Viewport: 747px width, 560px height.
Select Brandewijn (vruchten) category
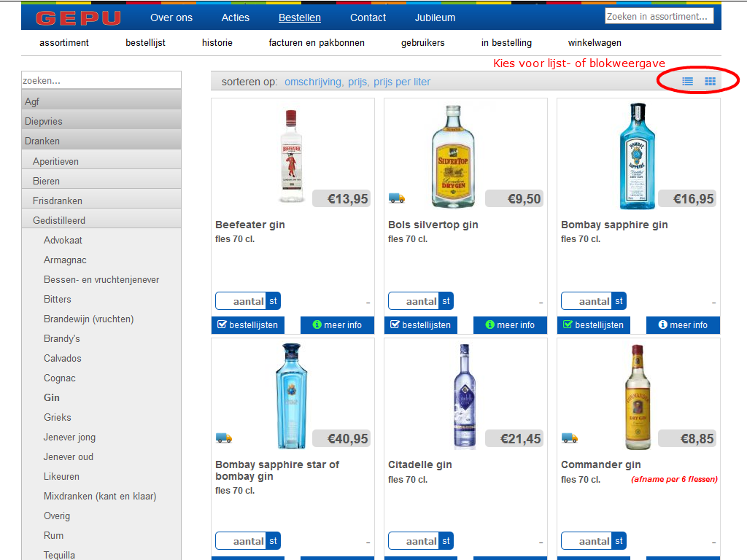tap(88, 319)
